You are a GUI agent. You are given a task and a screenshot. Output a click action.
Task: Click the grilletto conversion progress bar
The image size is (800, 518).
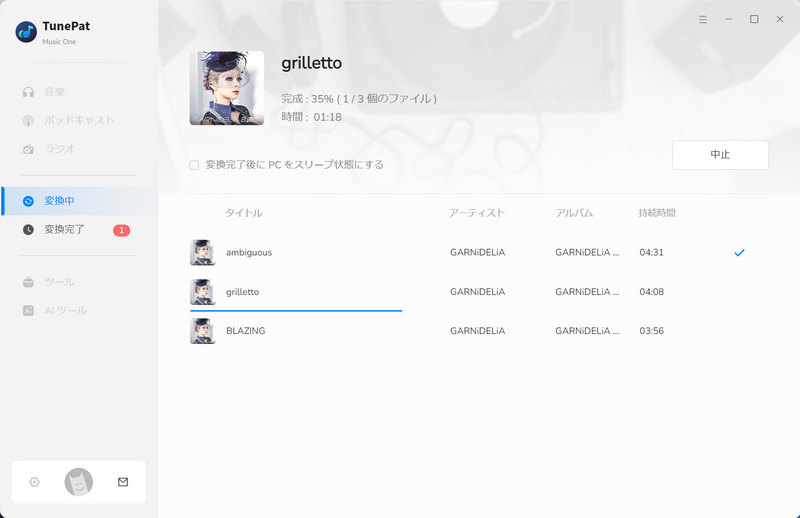click(296, 310)
